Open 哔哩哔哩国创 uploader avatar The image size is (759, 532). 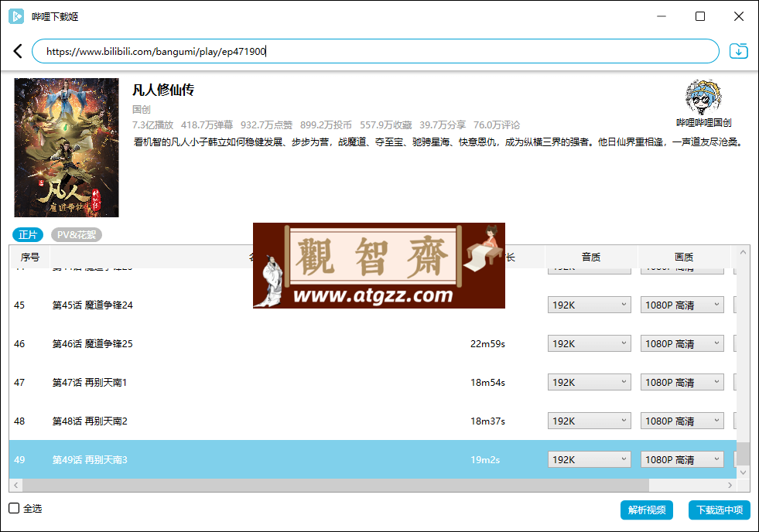(x=703, y=97)
